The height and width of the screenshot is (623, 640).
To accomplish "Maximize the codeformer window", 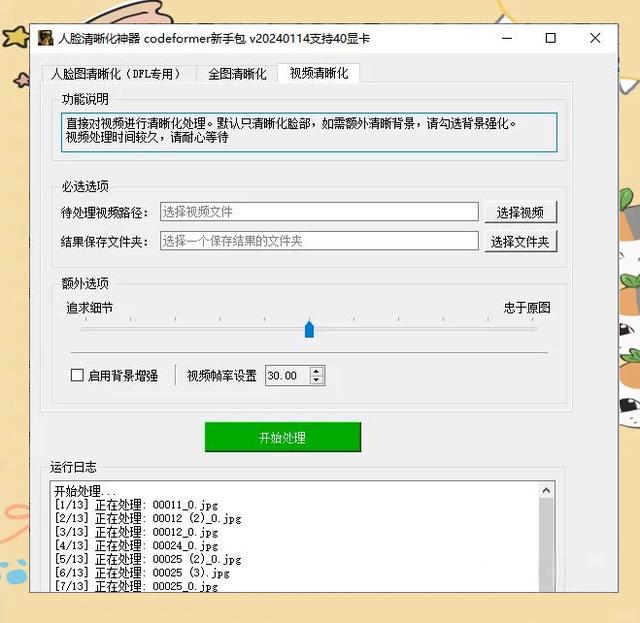I will (x=551, y=38).
